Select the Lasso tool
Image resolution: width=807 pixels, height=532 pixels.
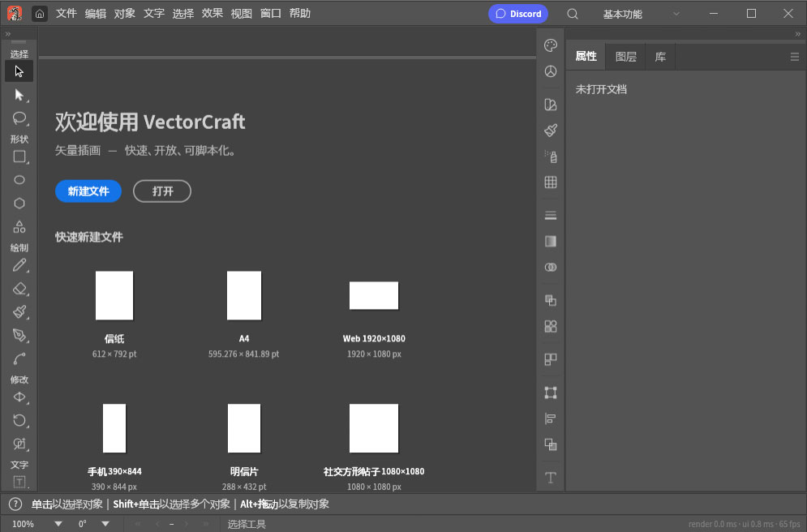[19, 118]
